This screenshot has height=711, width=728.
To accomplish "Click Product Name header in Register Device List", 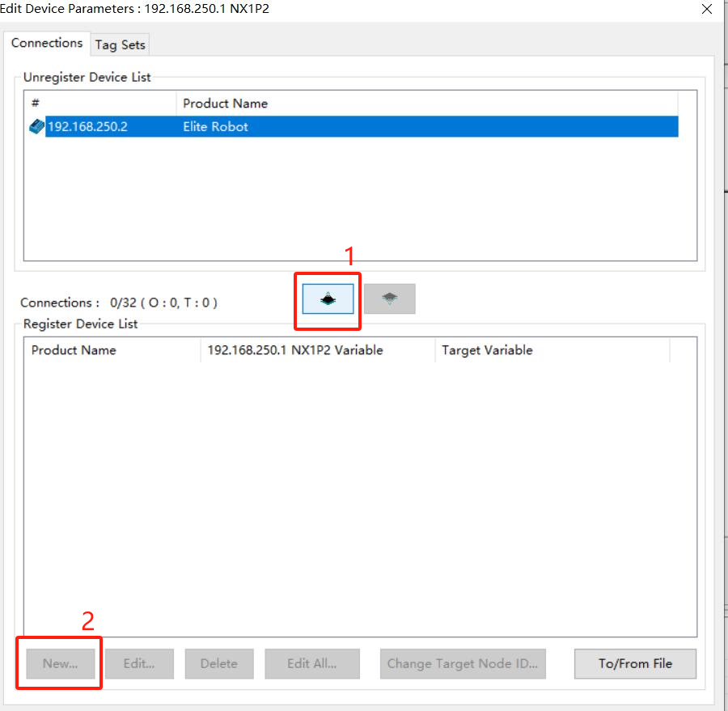I will (74, 350).
